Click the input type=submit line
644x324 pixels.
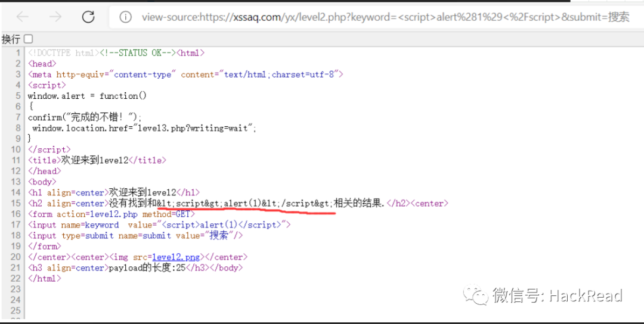[x=135, y=235]
